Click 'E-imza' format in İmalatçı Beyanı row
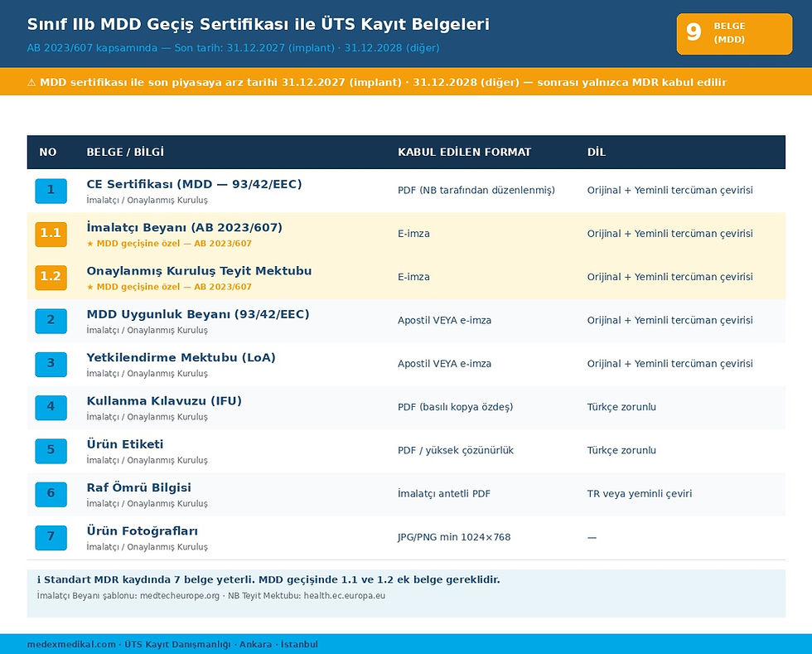The image size is (812, 654). [x=413, y=234]
